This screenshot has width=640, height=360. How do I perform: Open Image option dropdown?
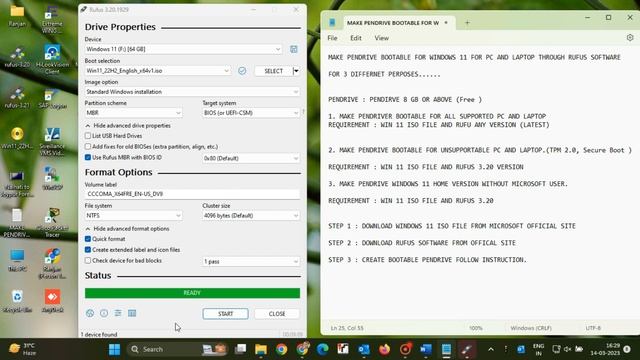coord(192,92)
